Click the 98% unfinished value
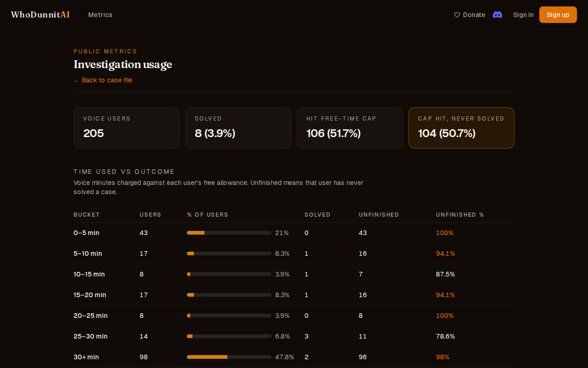The width and height of the screenshot is (588, 368). pyautogui.click(x=443, y=357)
